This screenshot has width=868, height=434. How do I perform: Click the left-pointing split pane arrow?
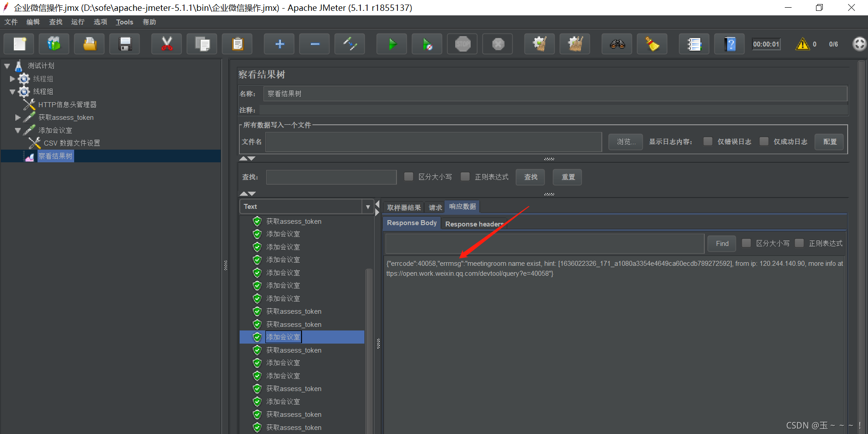point(377,204)
